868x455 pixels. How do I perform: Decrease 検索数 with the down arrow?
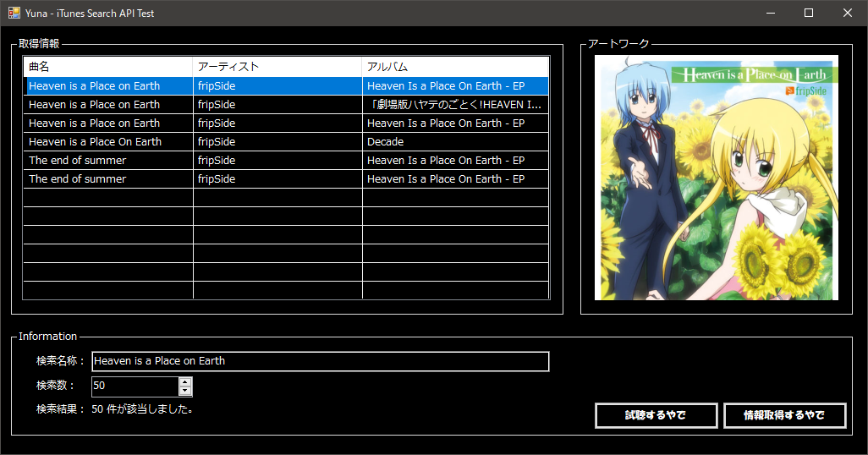click(x=185, y=391)
